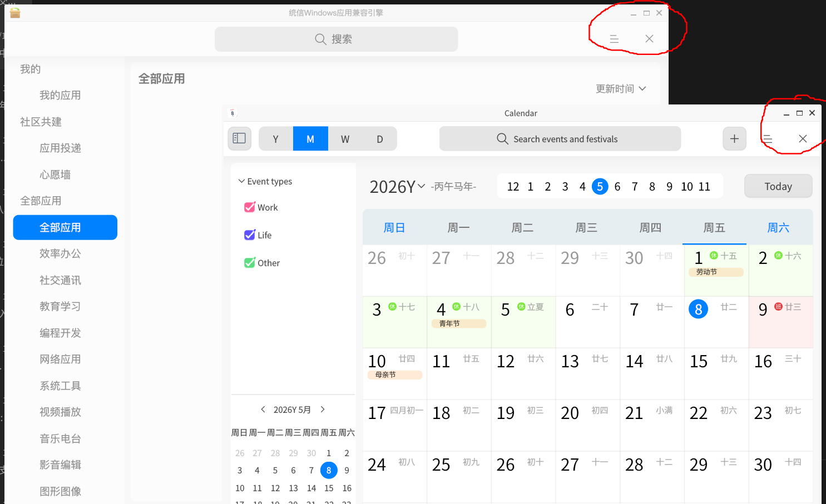Image resolution: width=826 pixels, height=504 pixels.
Task: Select day 8 in mini calendar
Action: 329,470
